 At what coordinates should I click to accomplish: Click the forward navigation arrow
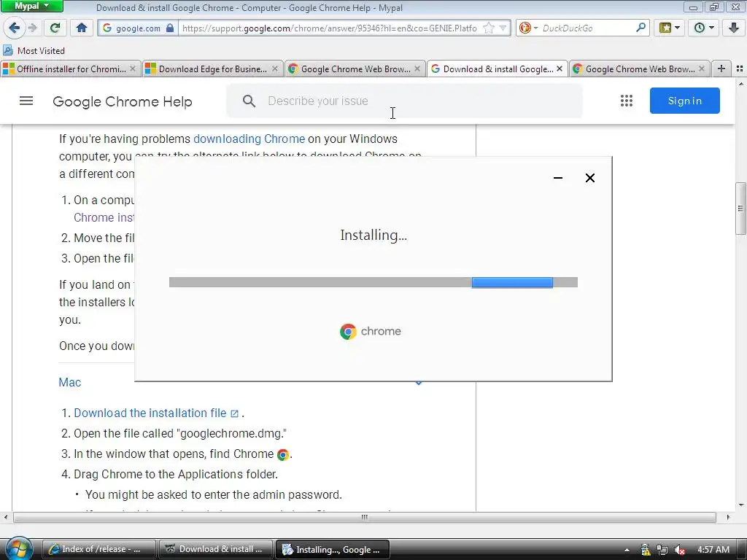(33, 28)
